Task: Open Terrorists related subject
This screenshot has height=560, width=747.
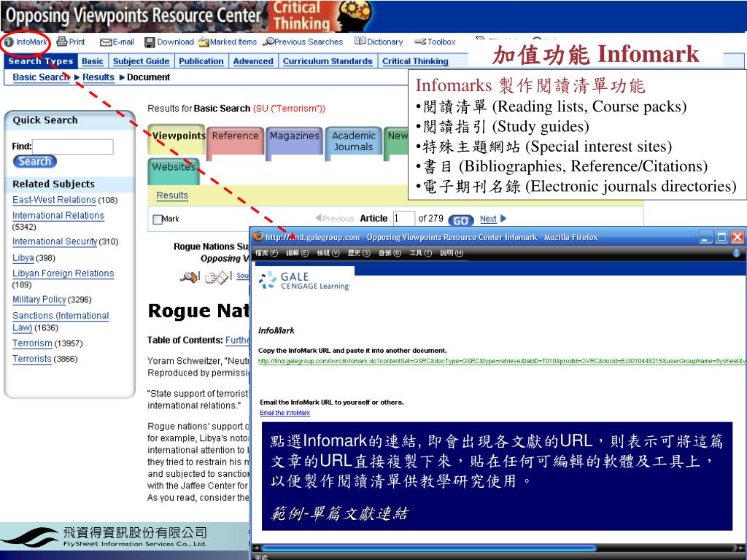Action: [x=32, y=359]
